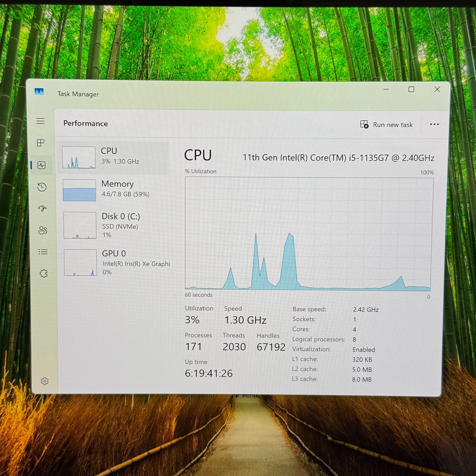Click the Run new task button
The height and width of the screenshot is (476, 476).
(387, 125)
